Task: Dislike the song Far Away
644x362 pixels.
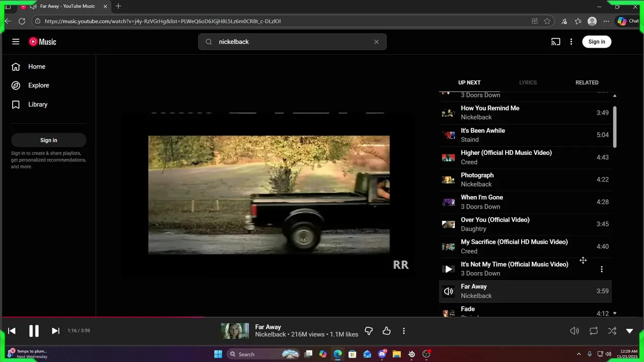Action: [369, 331]
